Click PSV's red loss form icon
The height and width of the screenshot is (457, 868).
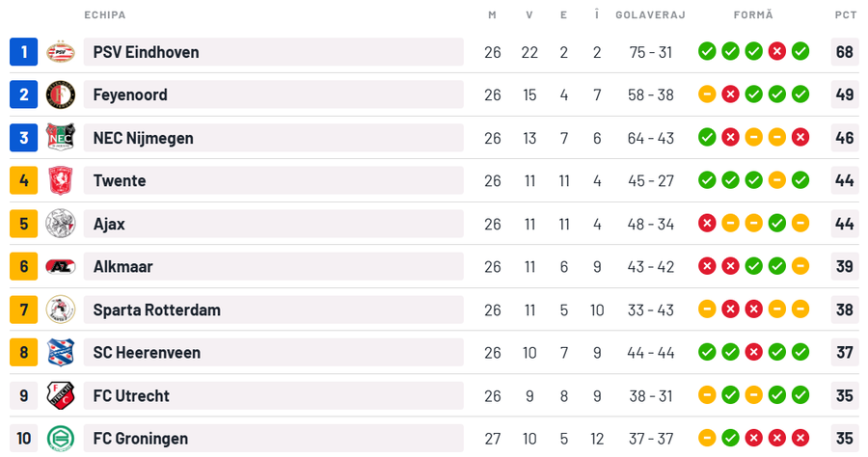click(776, 51)
